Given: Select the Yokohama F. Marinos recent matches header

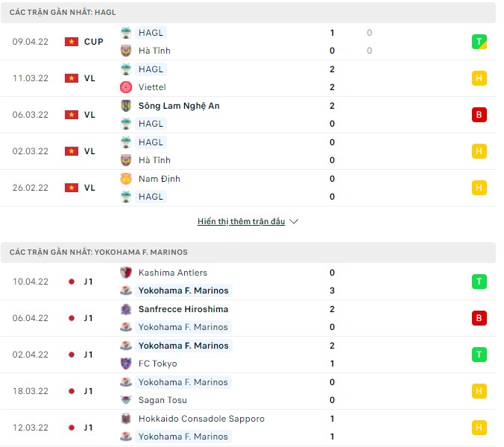Looking at the screenshot, I should pyautogui.click(x=98, y=253).
